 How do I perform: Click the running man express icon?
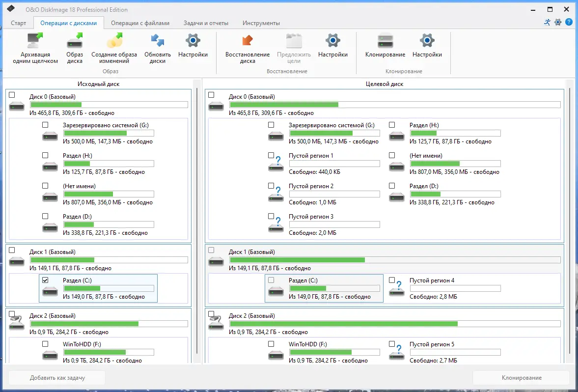pos(547,22)
